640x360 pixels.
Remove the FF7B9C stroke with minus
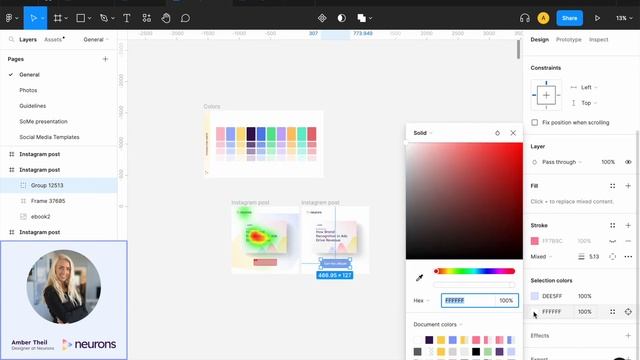pos(628,241)
